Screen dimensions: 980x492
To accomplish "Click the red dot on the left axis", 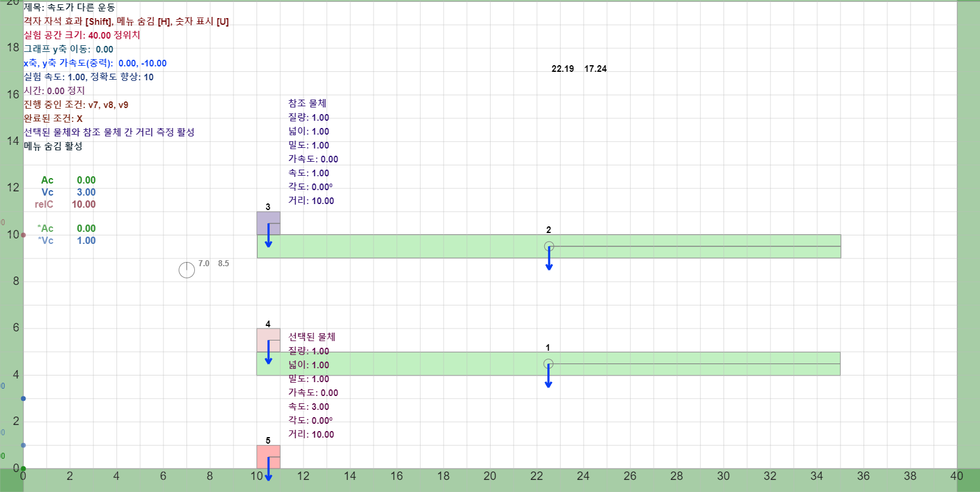I will tap(24, 235).
